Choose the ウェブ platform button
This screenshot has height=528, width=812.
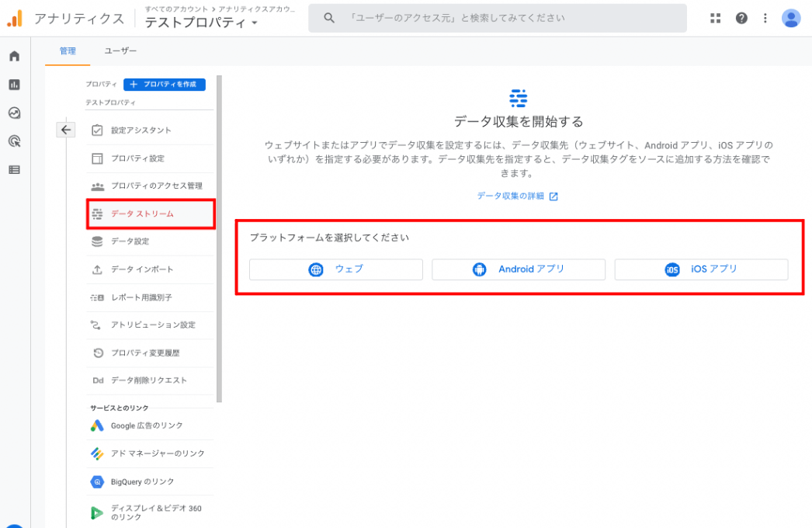click(x=336, y=269)
